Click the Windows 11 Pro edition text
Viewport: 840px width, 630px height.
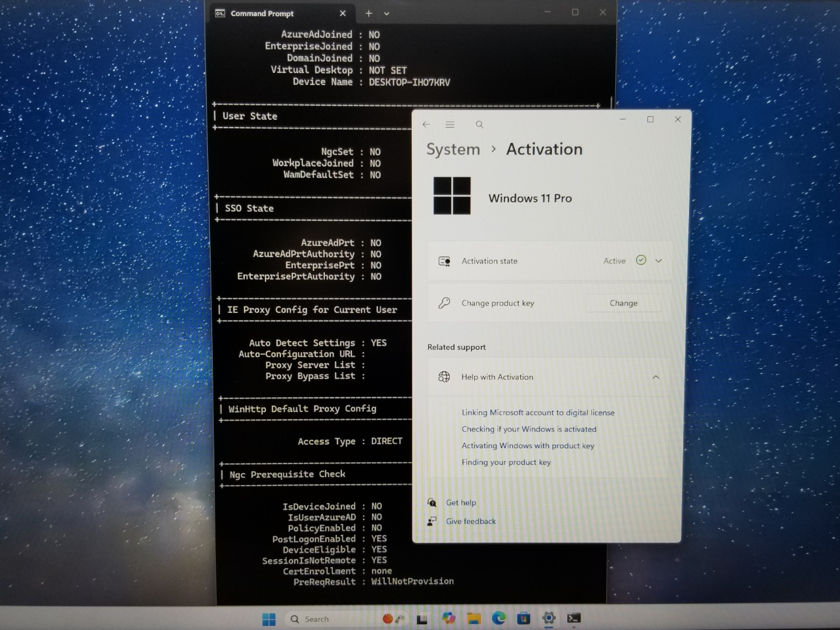coord(530,198)
